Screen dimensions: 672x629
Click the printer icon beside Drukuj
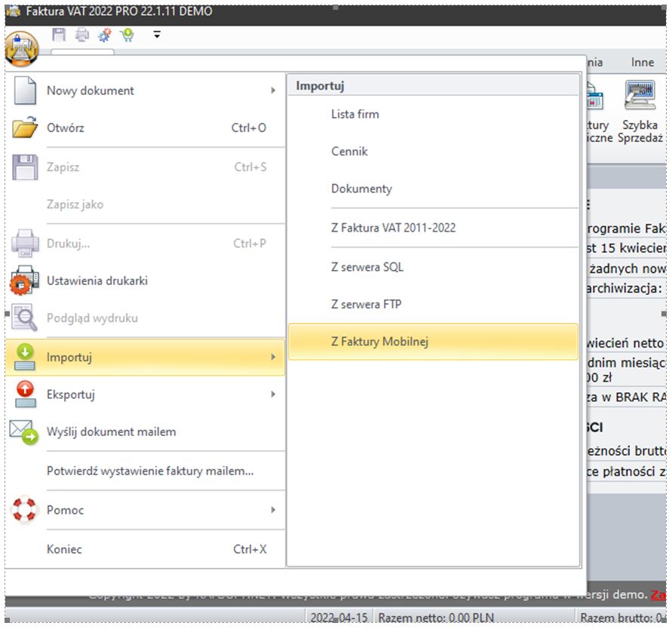tap(25, 244)
